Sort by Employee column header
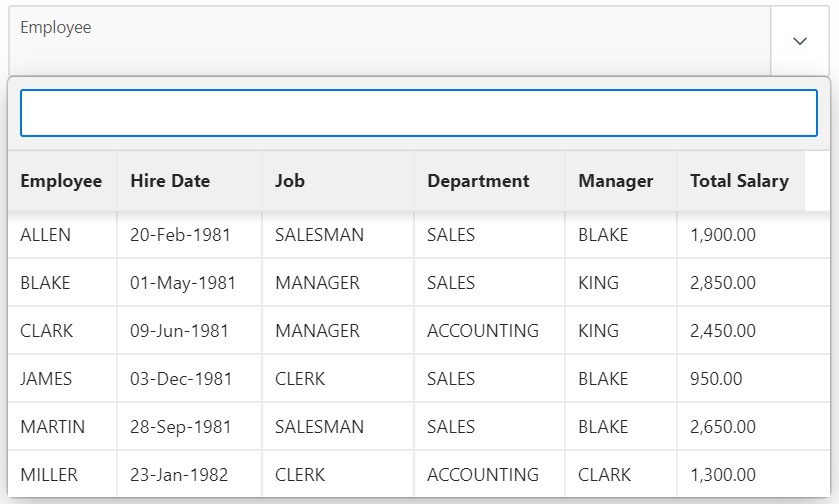This screenshot has height=504, width=839. tap(61, 181)
